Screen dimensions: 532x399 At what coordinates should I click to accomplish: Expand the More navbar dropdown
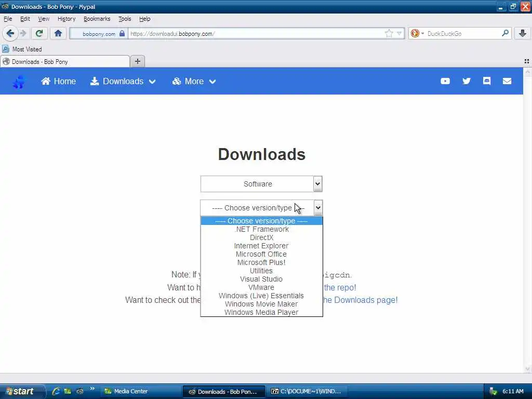click(194, 82)
